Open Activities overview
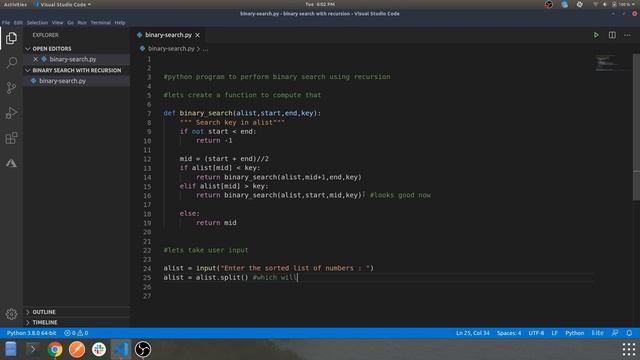Screen dimensions: 640x360 coord(15,4)
